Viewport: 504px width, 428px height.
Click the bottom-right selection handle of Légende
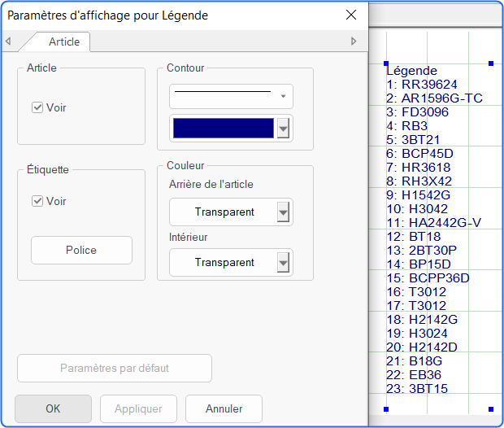coord(491,409)
